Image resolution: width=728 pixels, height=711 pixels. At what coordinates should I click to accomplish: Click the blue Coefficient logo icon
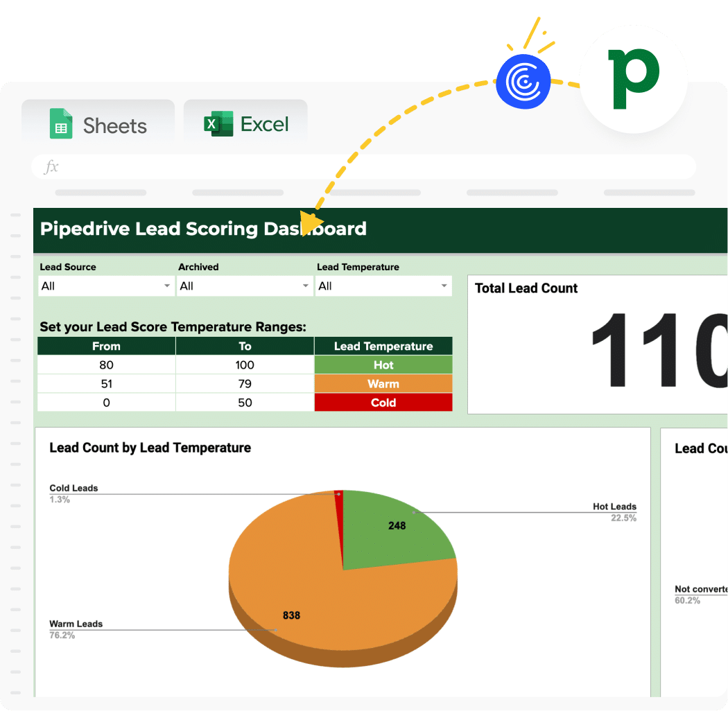(523, 82)
